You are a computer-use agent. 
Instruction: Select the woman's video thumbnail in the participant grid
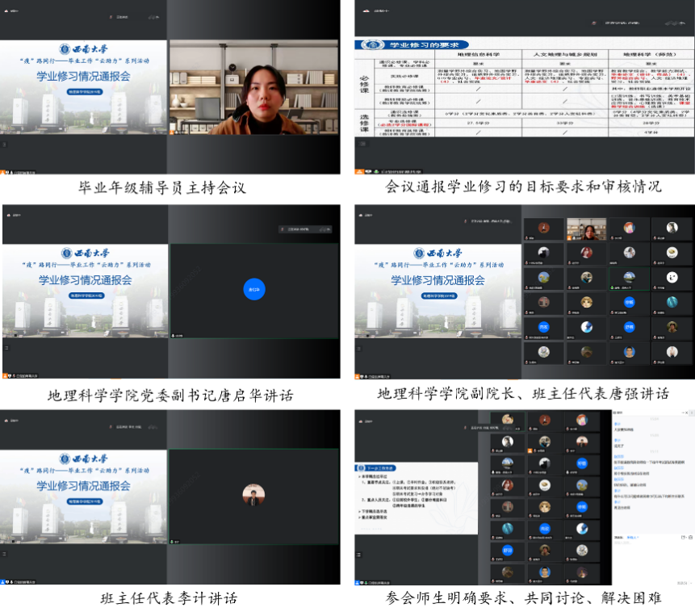[586, 229]
